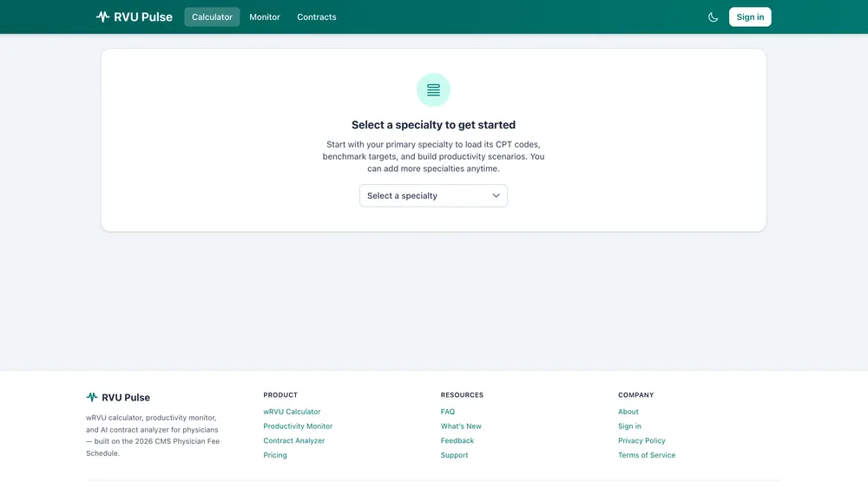Screen dimensions: 868x489
Task: Go to the Contracts tab
Action: pyautogui.click(x=317, y=17)
